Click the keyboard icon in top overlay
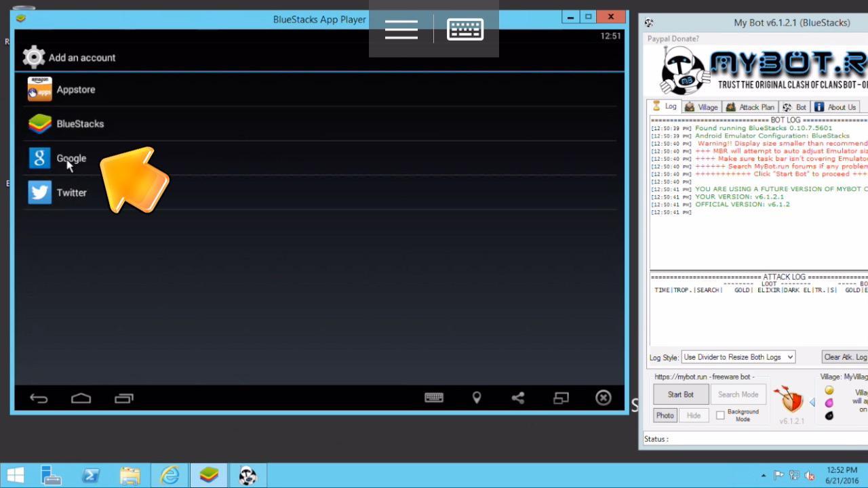The width and height of the screenshot is (868, 488). pyautogui.click(x=465, y=29)
